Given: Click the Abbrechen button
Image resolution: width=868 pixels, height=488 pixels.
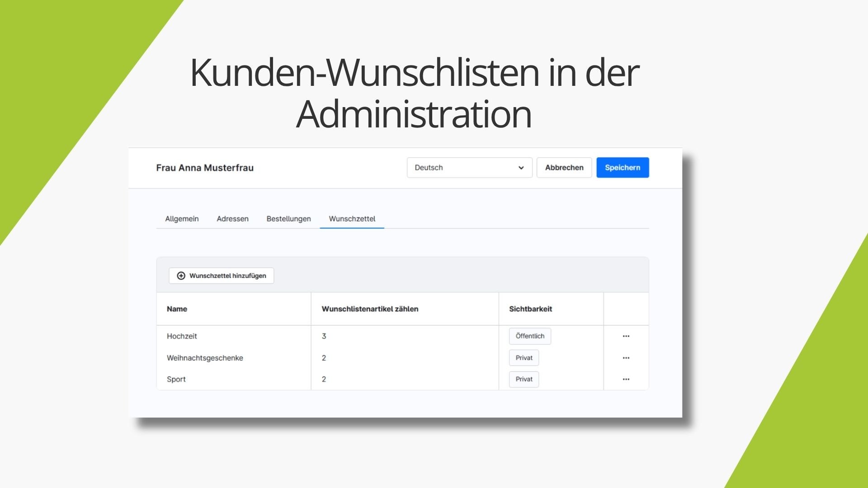Looking at the screenshot, I should (x=564, y=168).
